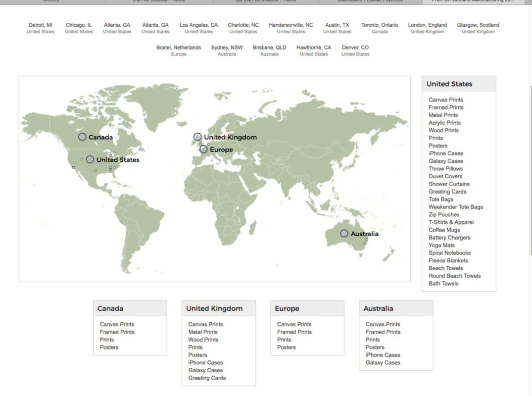The image size is (532, 396).
Task: Select Yoga Mats in the product list
Action: (x=441, y=245)
